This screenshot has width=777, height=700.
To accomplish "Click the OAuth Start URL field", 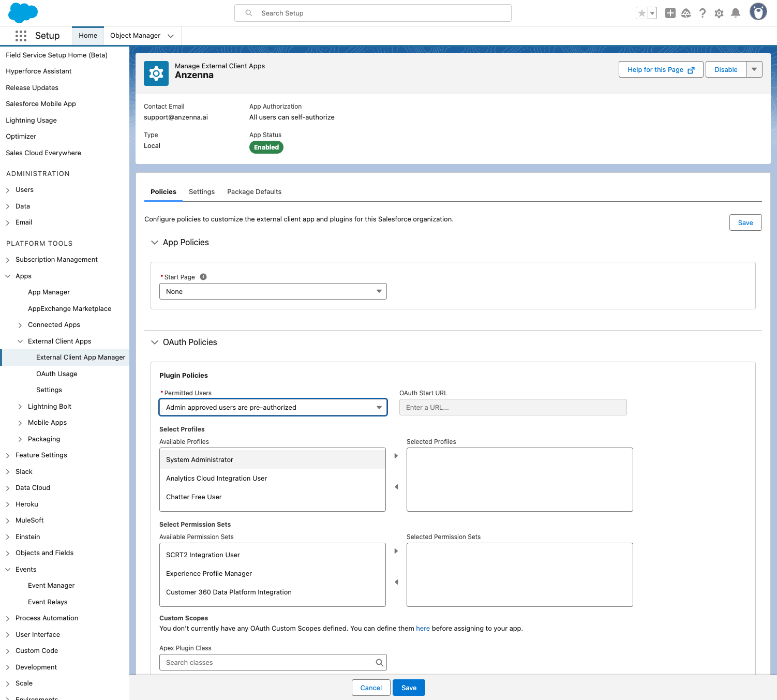I will tap(513, 407).
